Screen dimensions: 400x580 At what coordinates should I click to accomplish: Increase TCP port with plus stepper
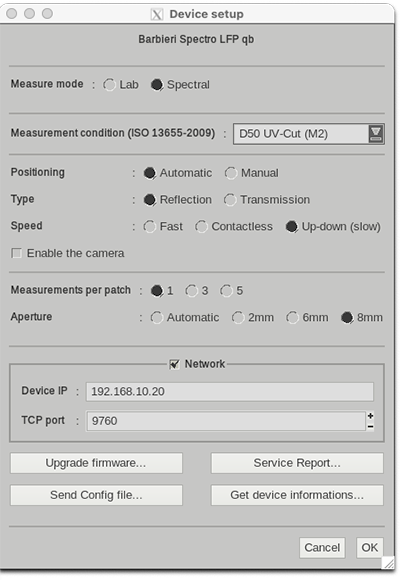coord(370,416)
